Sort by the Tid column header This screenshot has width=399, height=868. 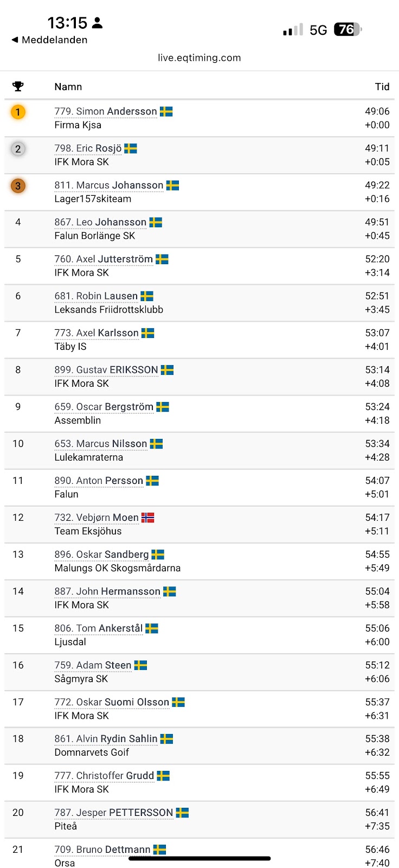[382, 86]
